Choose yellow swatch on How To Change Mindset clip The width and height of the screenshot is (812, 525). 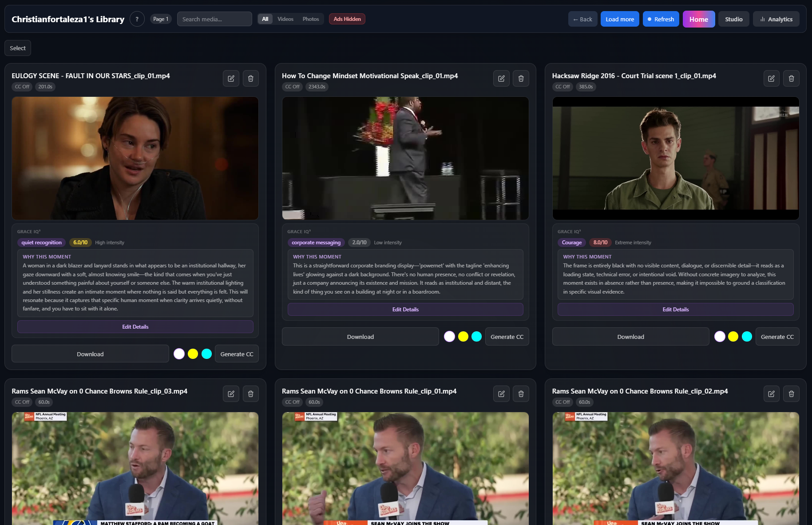click(x=463, y=337)
